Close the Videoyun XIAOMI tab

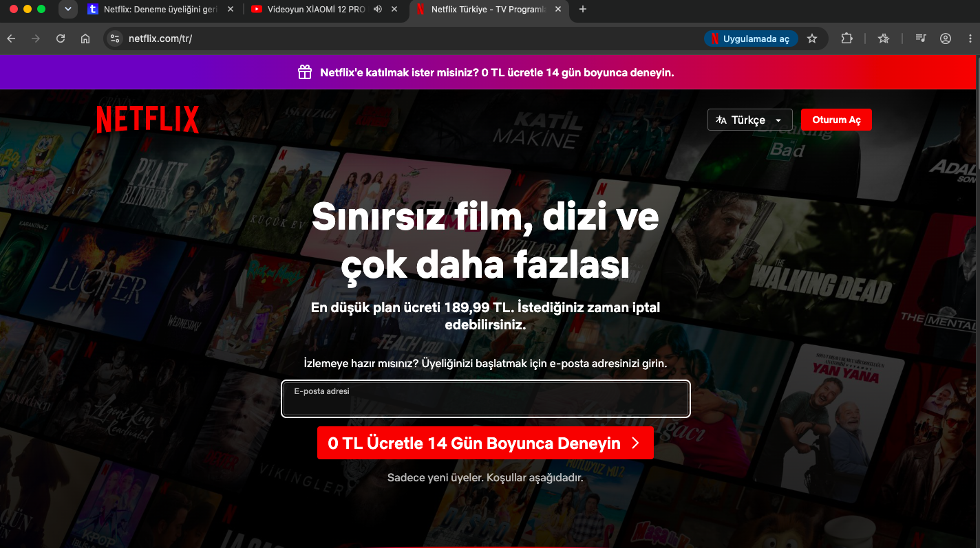click(x=394, y=10)
